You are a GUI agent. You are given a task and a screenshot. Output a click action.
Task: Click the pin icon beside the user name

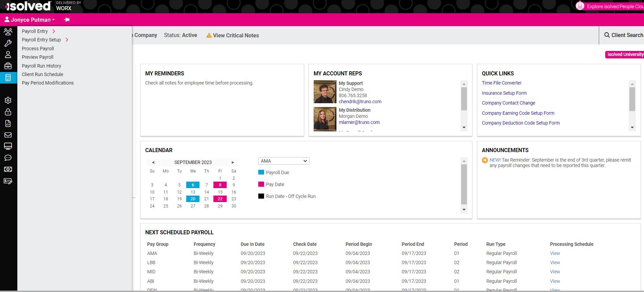coord(67,20)
